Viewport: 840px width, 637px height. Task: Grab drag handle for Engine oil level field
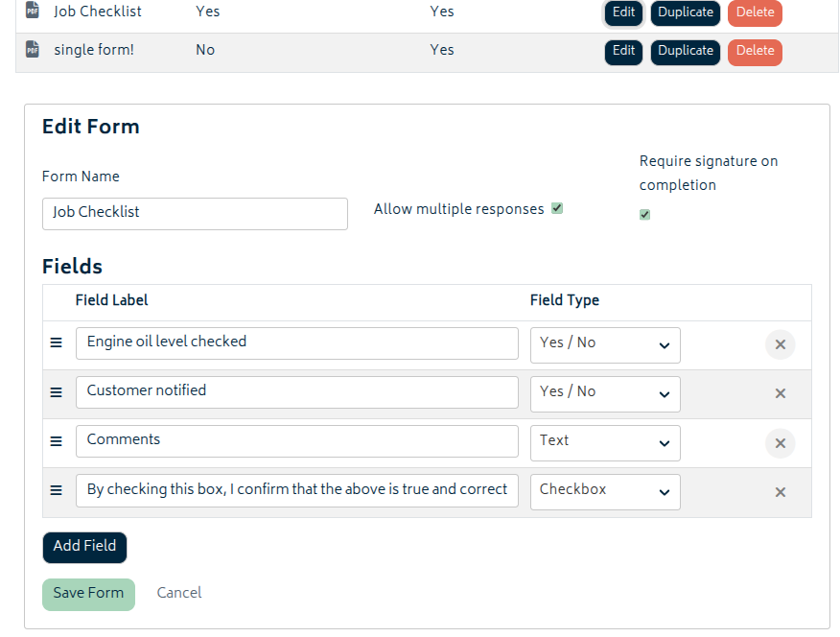point(56,342)
